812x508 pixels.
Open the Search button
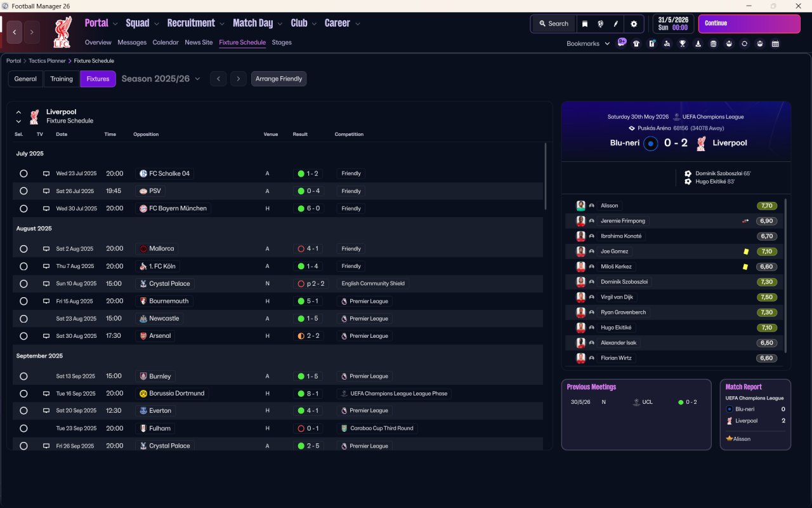[x=554, y=23]
